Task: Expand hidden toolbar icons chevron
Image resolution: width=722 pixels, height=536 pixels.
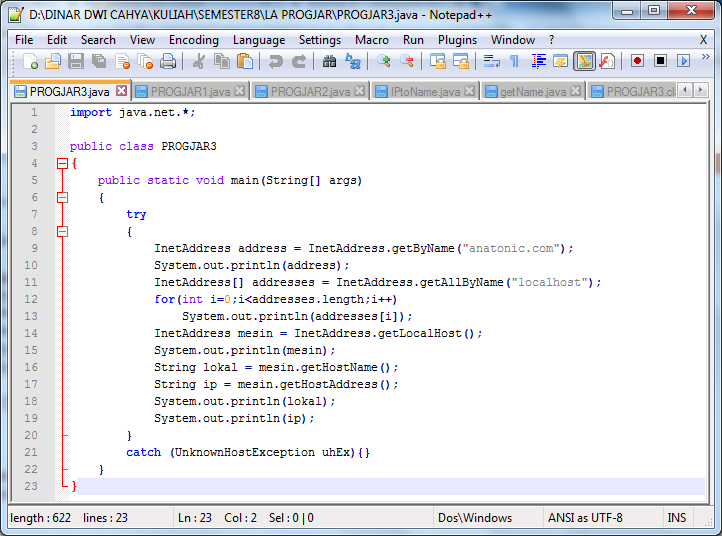Action: pos(705,57)
